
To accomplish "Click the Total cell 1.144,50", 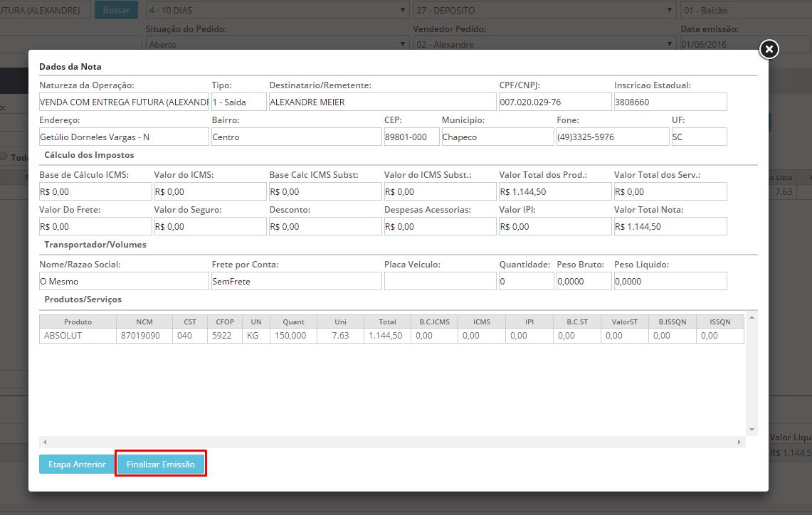I will coord(387,336).
